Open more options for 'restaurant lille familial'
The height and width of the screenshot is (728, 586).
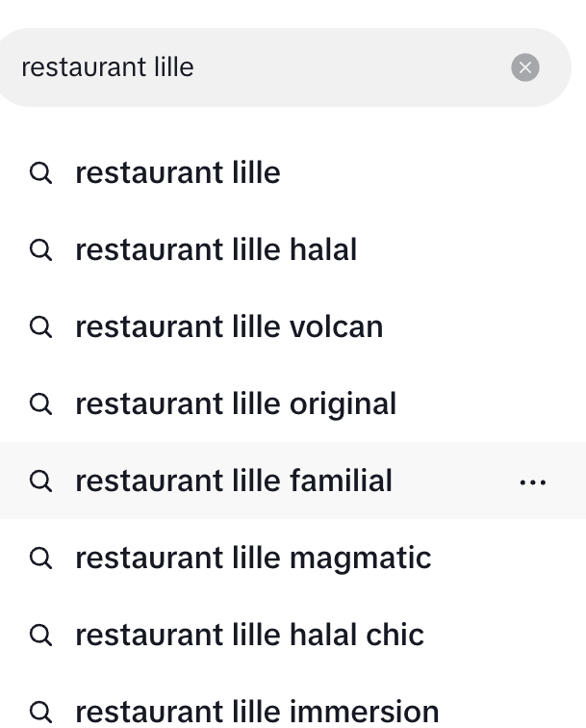pyautogui.click(x=532, y=481)
